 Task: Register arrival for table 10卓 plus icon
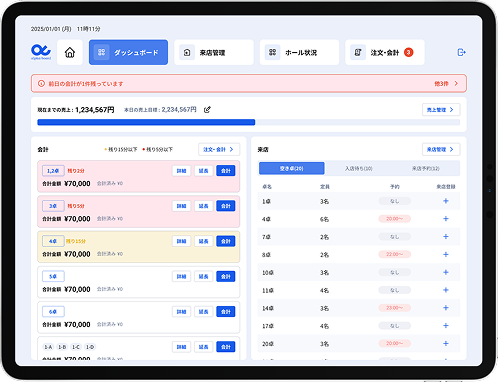point(446,272)
